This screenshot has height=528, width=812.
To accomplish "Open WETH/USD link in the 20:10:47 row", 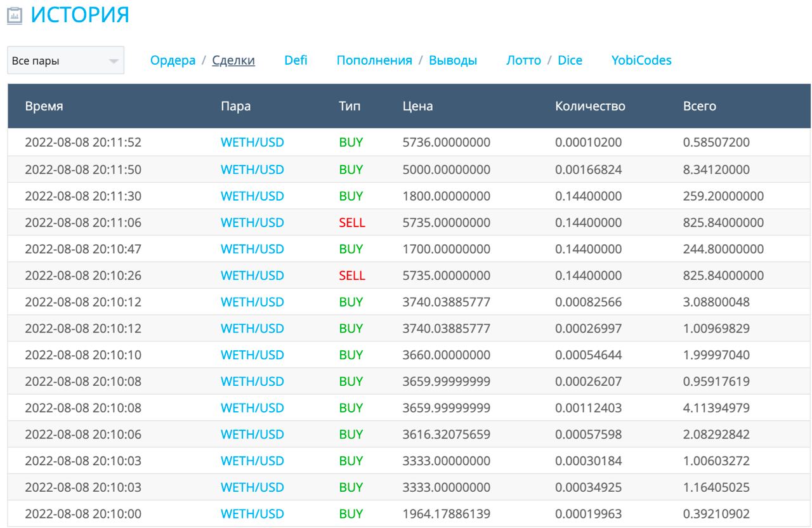I will (x=252, y=248).
